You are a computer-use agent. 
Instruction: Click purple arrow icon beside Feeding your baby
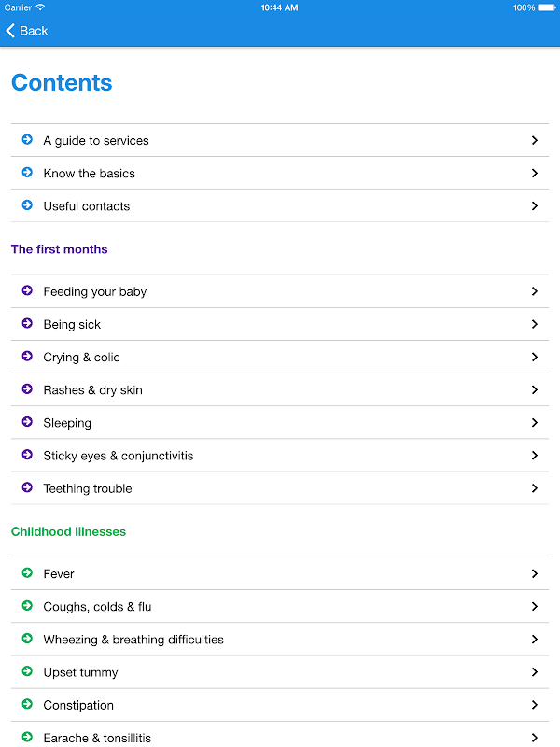click(x=27, y=291)
